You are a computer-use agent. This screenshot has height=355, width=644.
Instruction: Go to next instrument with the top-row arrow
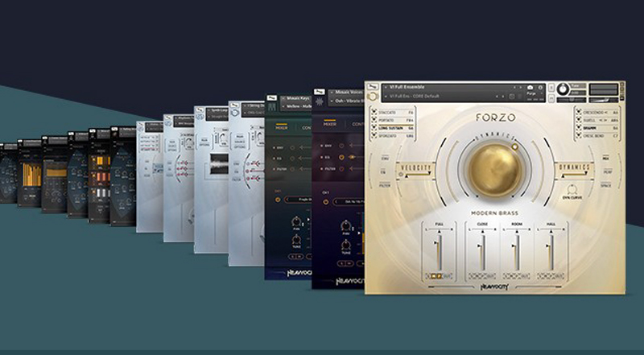pos(521,87)
